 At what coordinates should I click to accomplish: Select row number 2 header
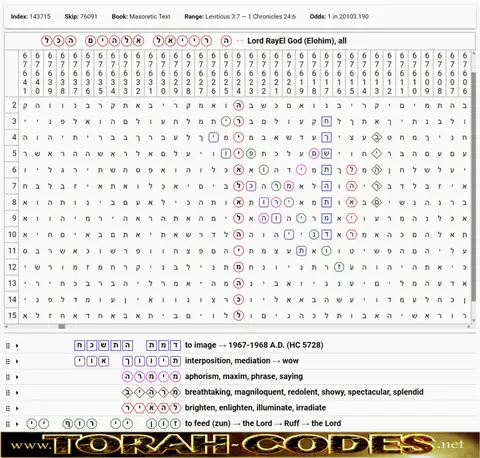coord(12,106)
